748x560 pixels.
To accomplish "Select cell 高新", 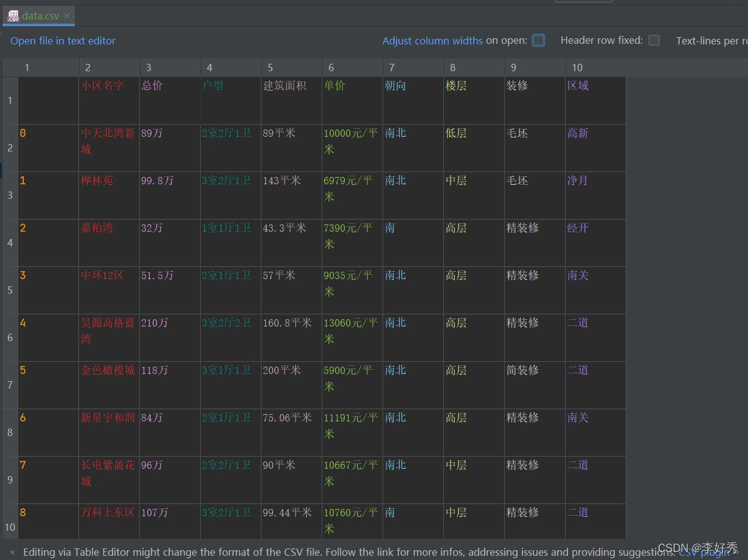I will tap(596, 148).
